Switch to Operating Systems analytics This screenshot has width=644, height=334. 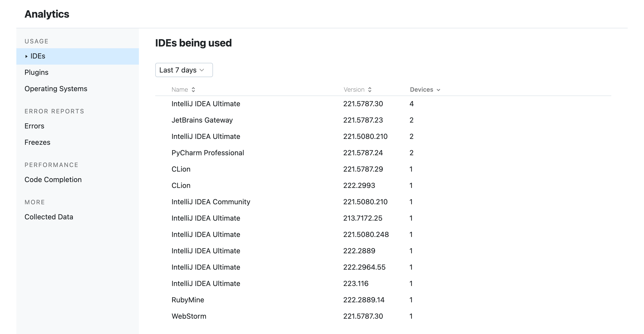tap(56, 89)
